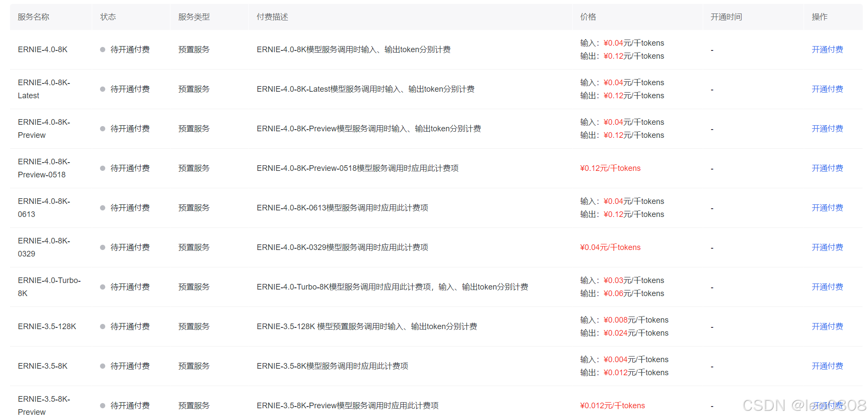868x420 pixels.
Task: Click ERNIE-4.0-8K模型服务调用时输入 description text
Action: [354, 50]
